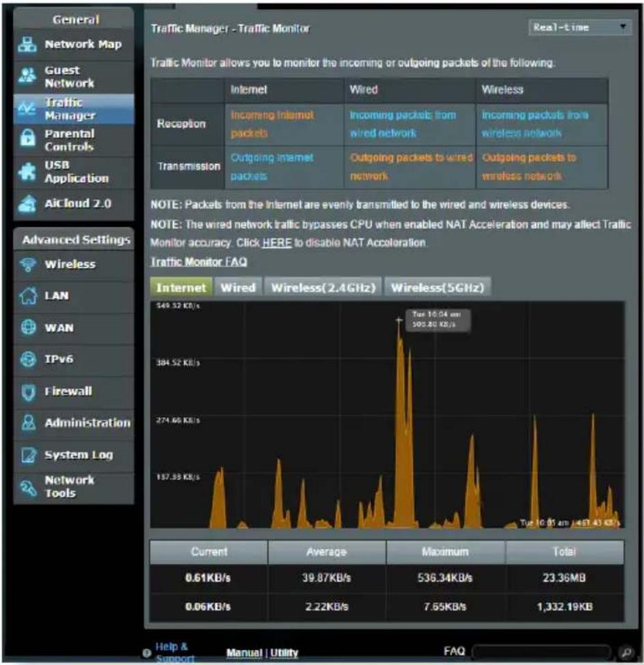Switch to Wireless(2.4GHz) tab
The image size is (644, 665).
pyautogui.click(x=323, y=288)
